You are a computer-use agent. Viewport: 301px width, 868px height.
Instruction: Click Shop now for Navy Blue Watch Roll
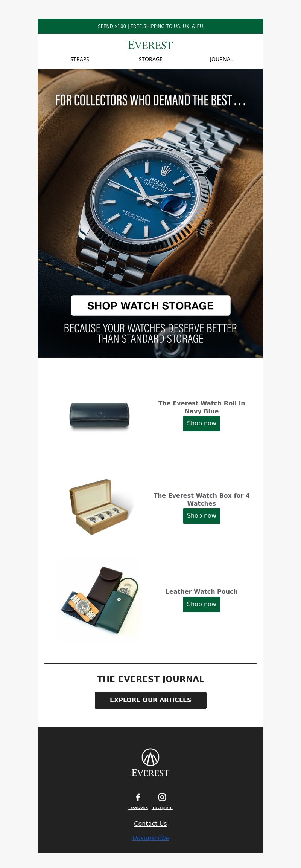pyautogui.click(x=202, y=423)
